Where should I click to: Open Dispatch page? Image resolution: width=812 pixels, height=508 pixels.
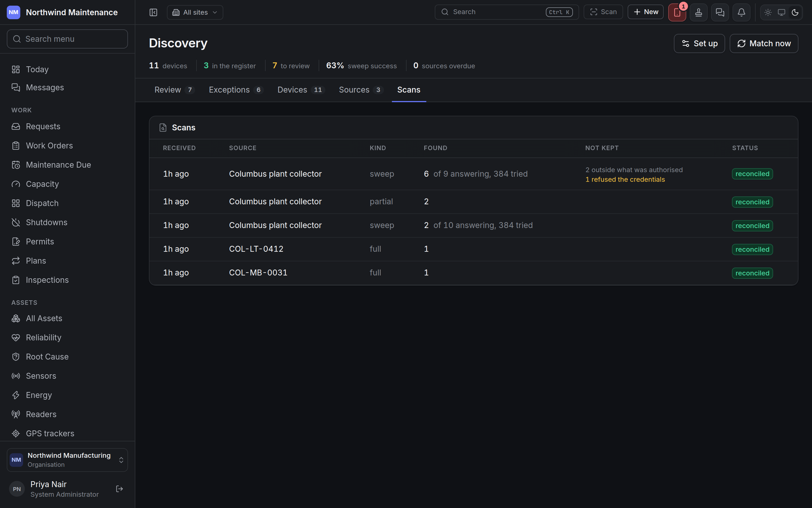(67, 203)
